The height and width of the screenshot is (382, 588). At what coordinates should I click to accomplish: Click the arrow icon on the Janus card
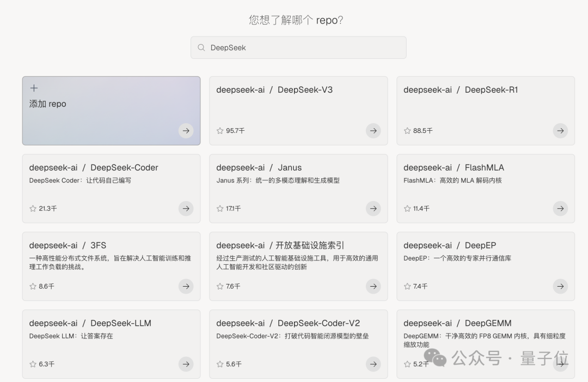[x=373, y=209]
